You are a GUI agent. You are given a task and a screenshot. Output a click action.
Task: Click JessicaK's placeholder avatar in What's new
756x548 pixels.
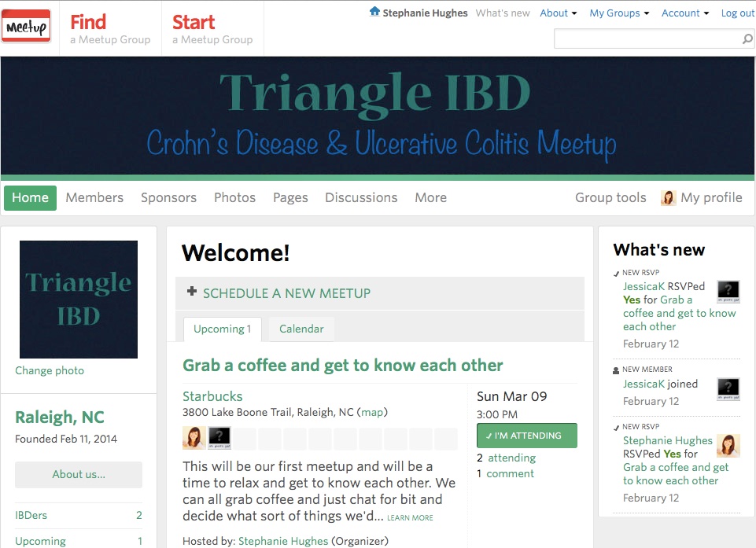pyautogui.click(x=728, y=291)
